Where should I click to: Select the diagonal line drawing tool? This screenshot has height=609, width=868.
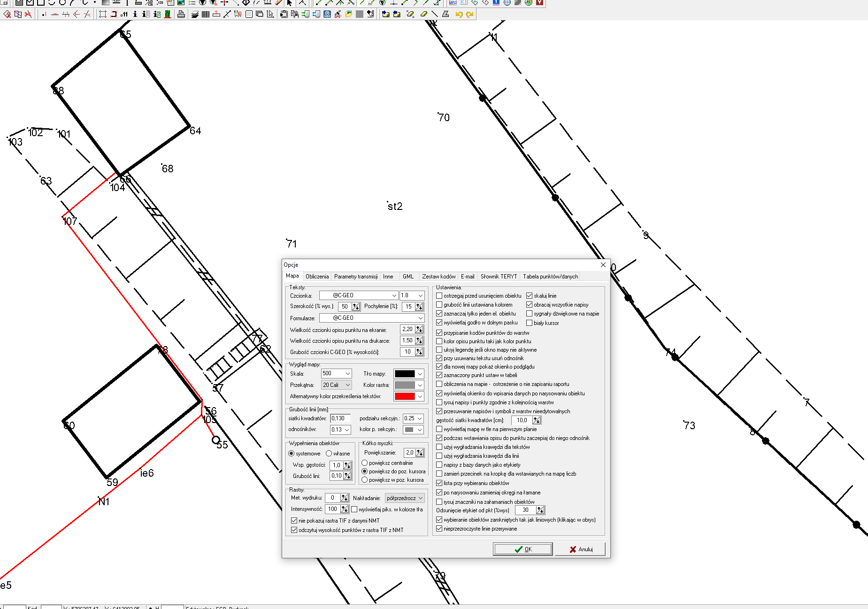point(435,14)
